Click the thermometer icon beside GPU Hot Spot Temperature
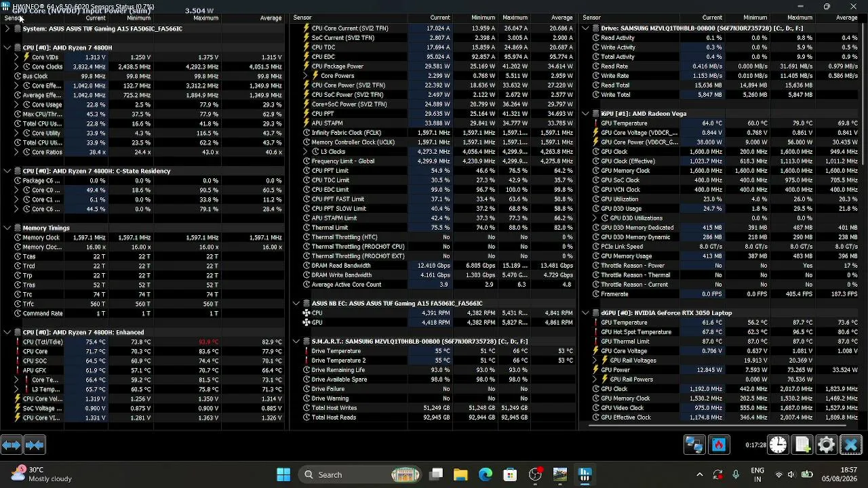 [595, 332]
